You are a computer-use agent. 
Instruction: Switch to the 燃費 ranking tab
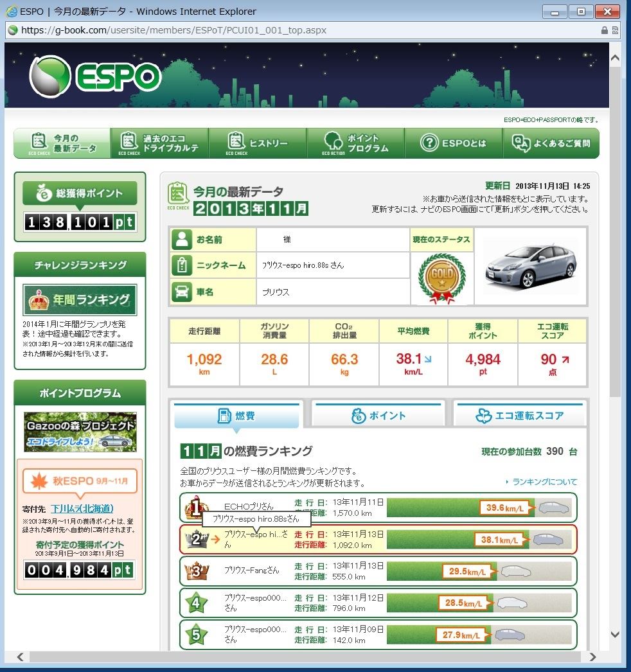click(236, 415)
